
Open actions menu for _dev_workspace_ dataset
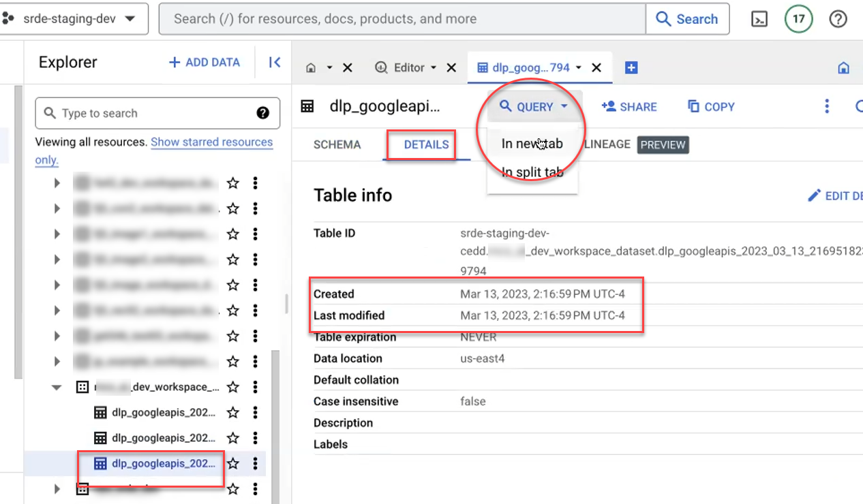256,387
